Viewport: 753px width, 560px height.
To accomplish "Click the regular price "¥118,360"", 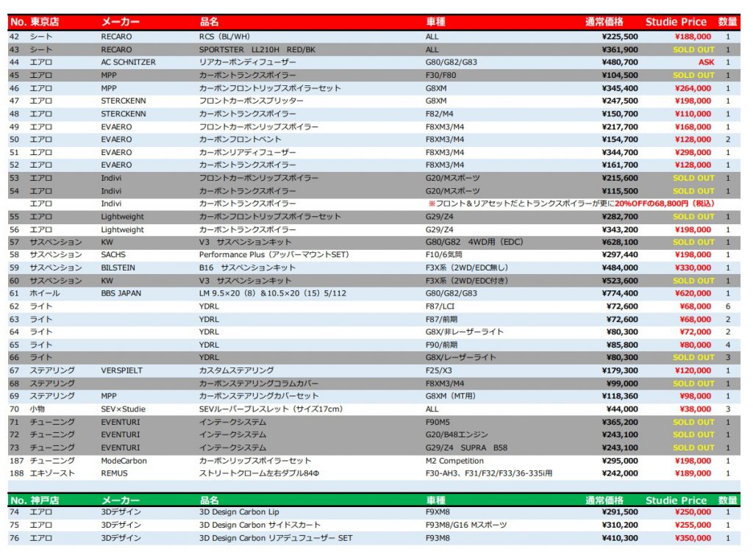I will coord(620,396).
